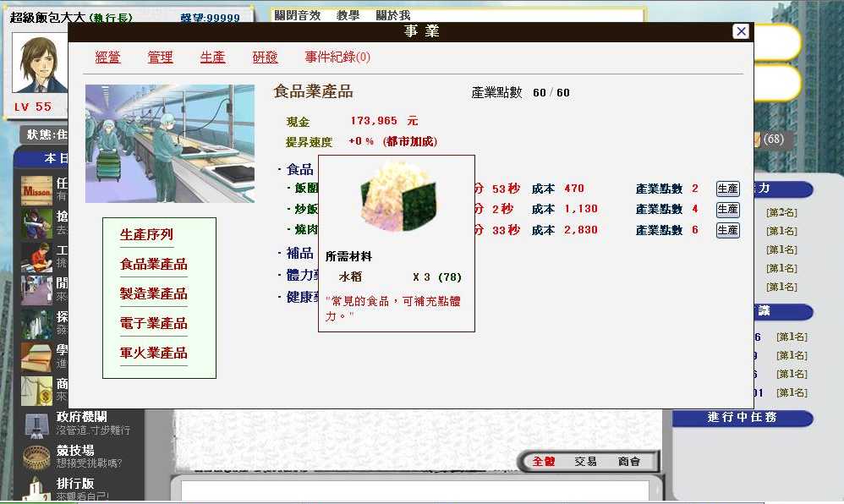Image resolution: width=844 pixels, height=504 pixels.
Task: Close the 事業 dialog with X
Action: pos(741,31)
